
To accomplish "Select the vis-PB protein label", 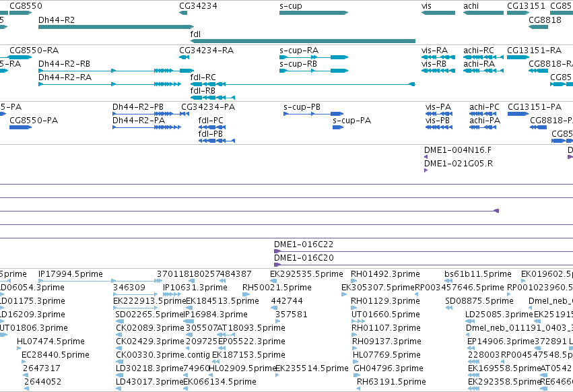I will coord(438,121).
